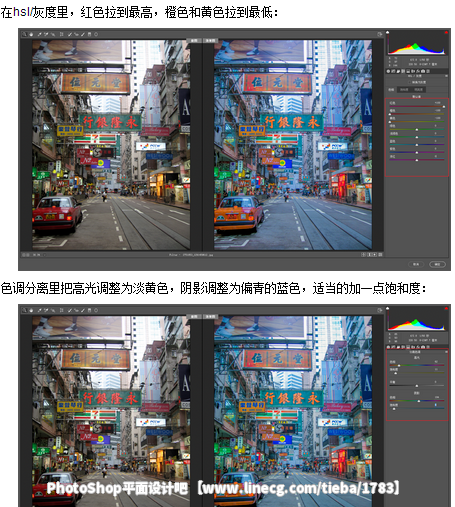Click the 橙色 (Oranges) slider handle
The width and height of the screenshot is (455, 507).
(x=390, y=114)
